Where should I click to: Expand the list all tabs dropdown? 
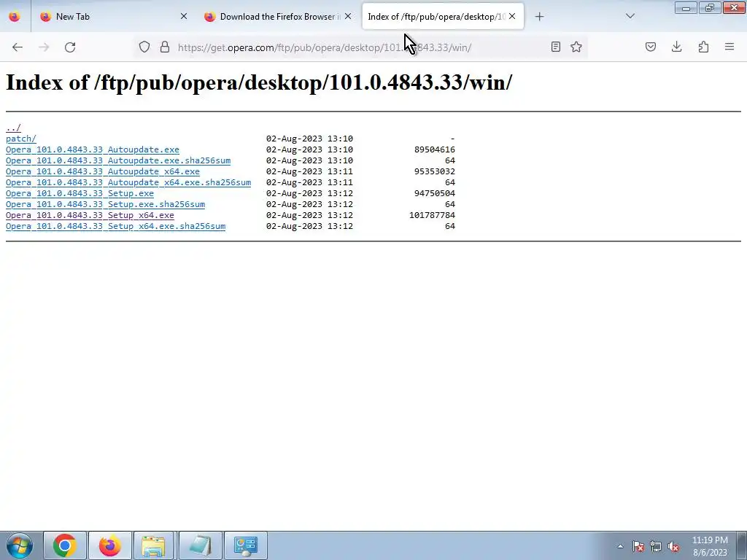click(630, 16)
